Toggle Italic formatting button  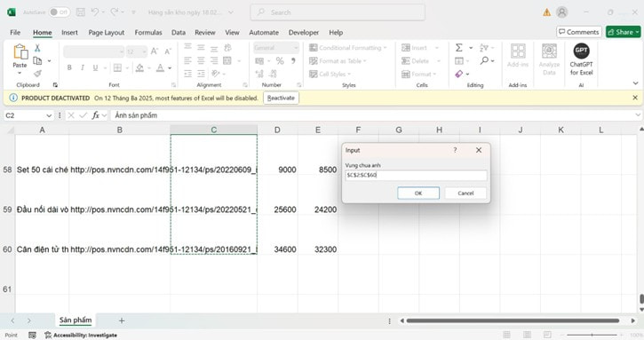pyautogui.click(x=82, y=67)
